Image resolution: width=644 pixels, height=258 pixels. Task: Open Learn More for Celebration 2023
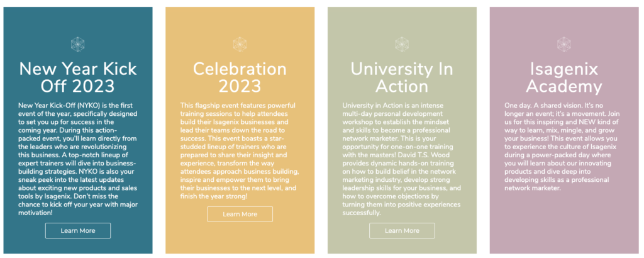click(x=240, y=214)
